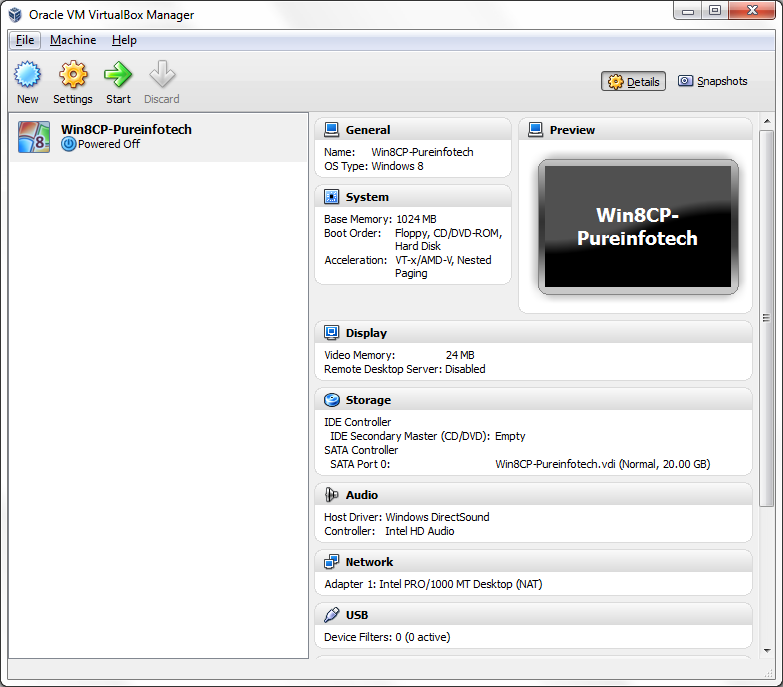Minimize the VirtualBox Manager window
This screenshot has height=687, width=783.
pyautogui.click(x=688, y=11)
